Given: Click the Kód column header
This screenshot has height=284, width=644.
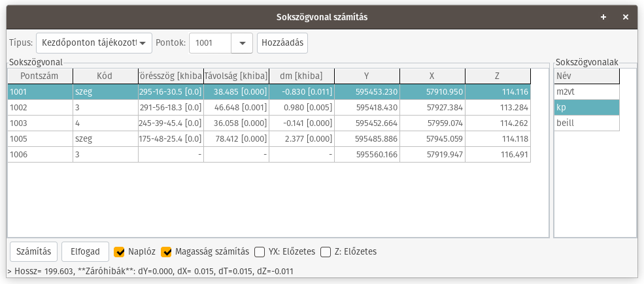Looking at the screenshot, I should tap(105, 76).
